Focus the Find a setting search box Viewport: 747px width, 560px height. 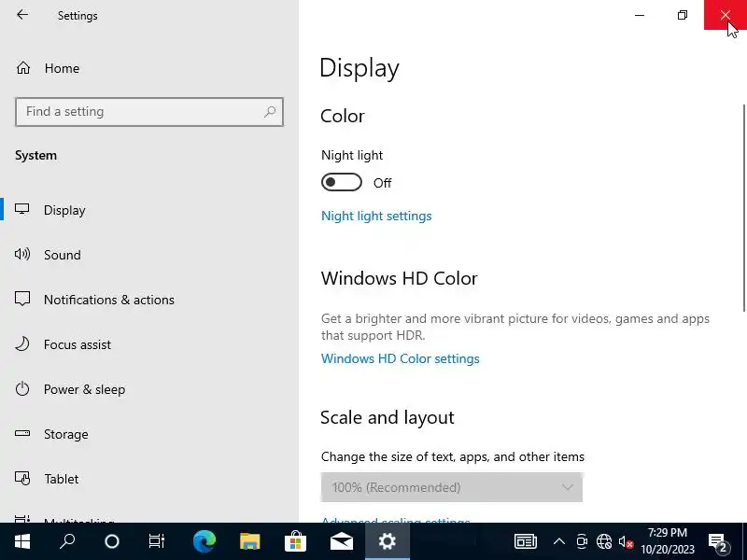(x=149, y=112)
